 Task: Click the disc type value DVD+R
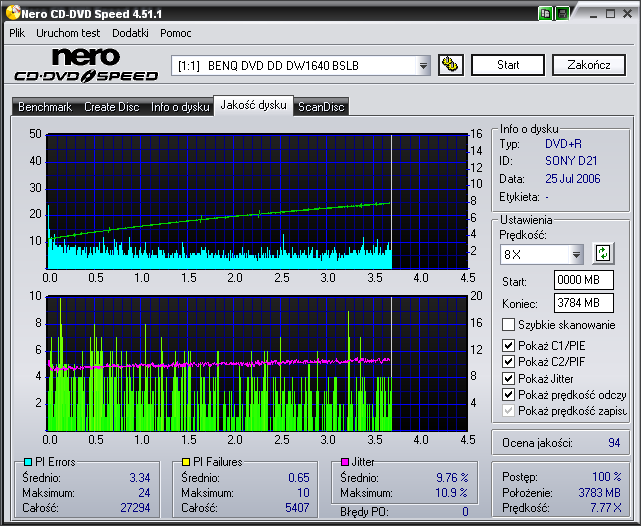563,144
